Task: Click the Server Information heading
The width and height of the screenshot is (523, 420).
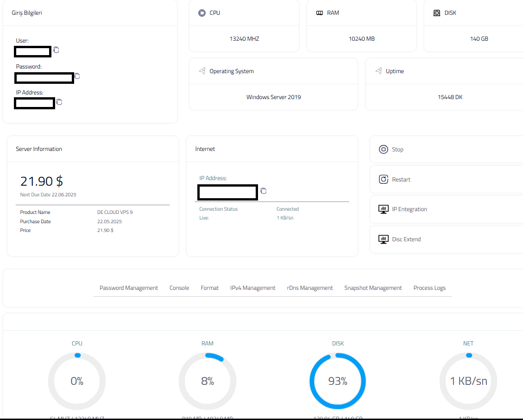Action: 39,149
